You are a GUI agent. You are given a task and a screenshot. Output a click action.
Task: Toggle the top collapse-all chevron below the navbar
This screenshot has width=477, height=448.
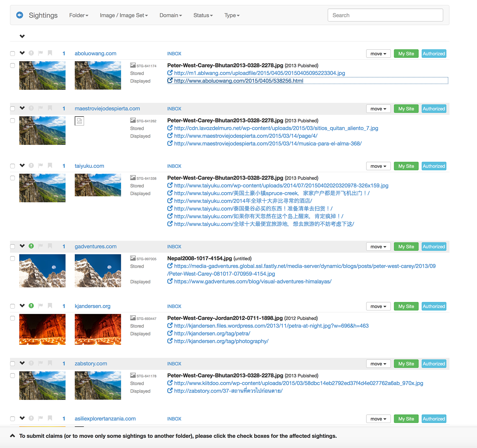pyautogui.click(x=22, y=36)
